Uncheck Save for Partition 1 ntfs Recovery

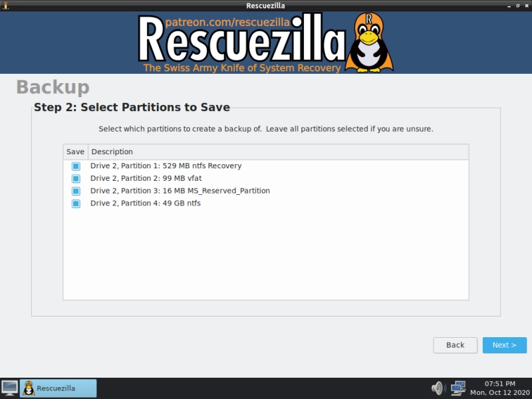pyautogui.click(x=76, y=166)
